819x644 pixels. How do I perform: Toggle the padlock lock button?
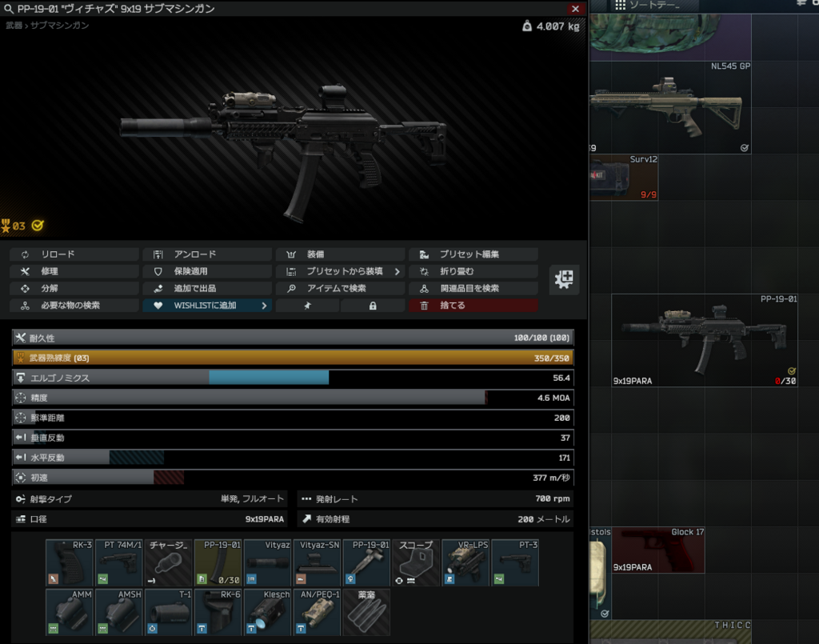373,306
